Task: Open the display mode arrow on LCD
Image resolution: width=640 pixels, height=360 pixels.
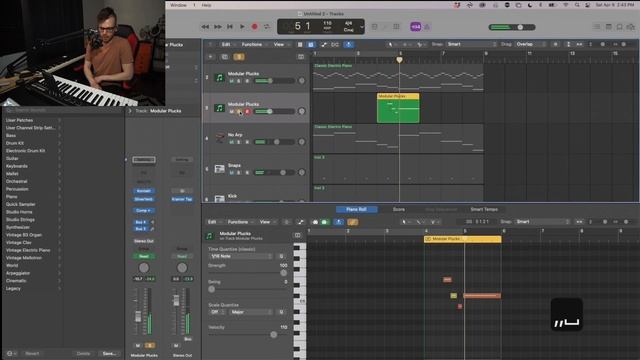Action: [362, 27]
